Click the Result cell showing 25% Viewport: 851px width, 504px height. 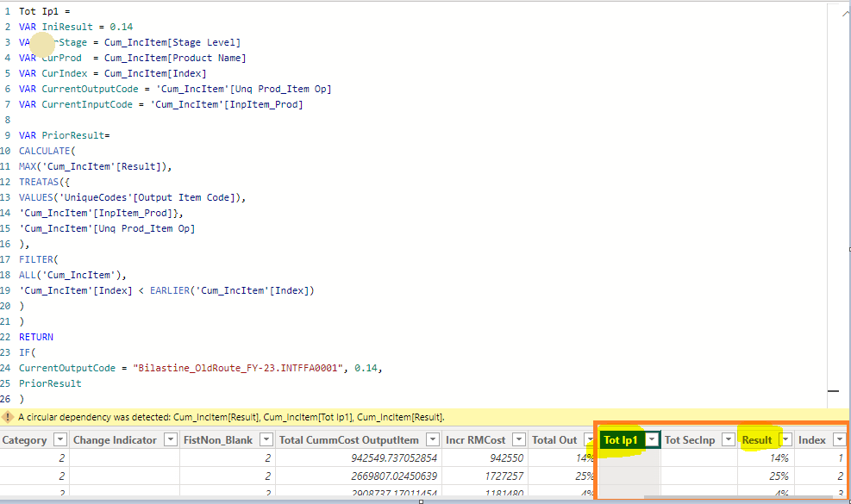click(x=779, y=476)
